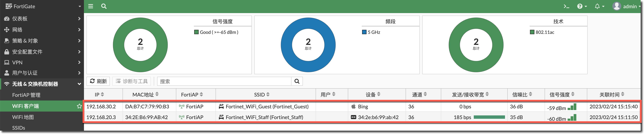Click the green 802.11ac legend swatch

532,32
